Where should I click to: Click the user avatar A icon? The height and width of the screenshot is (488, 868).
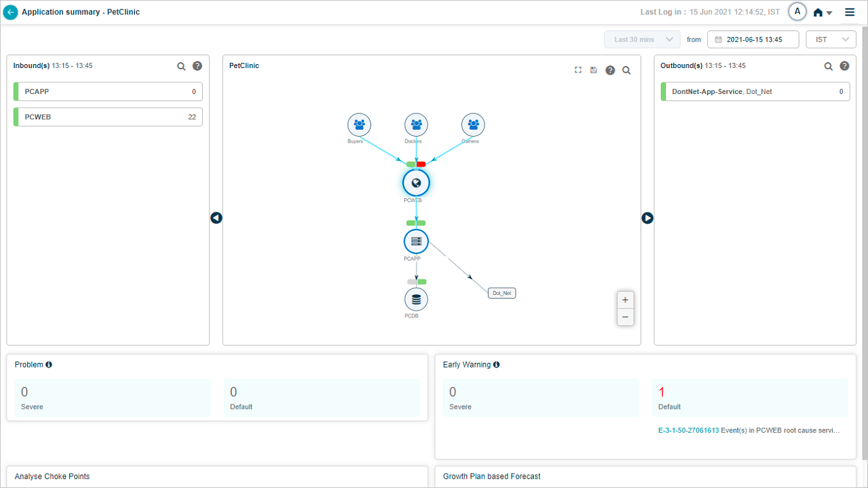[x=797, y=12]
